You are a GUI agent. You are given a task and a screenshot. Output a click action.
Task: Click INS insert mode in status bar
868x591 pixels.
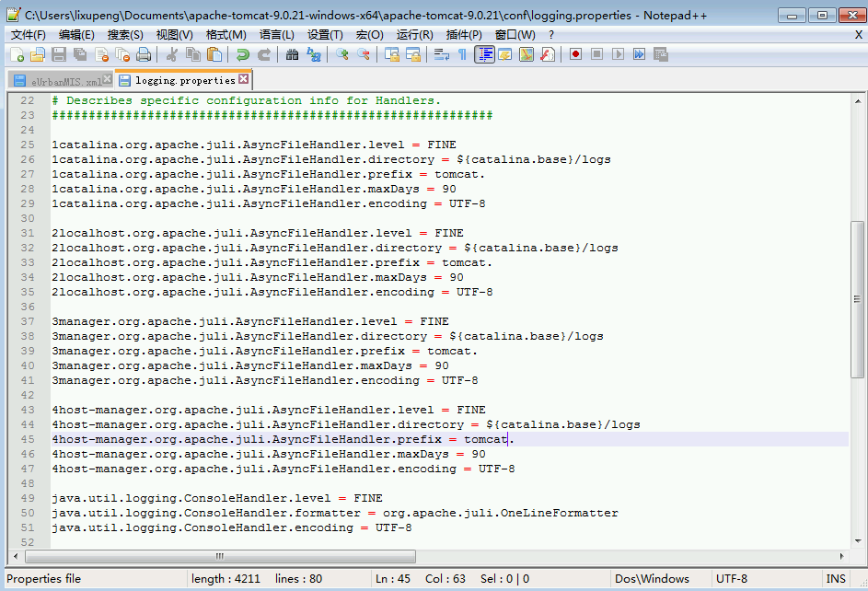pyautogui.click(x=836, y=579)
